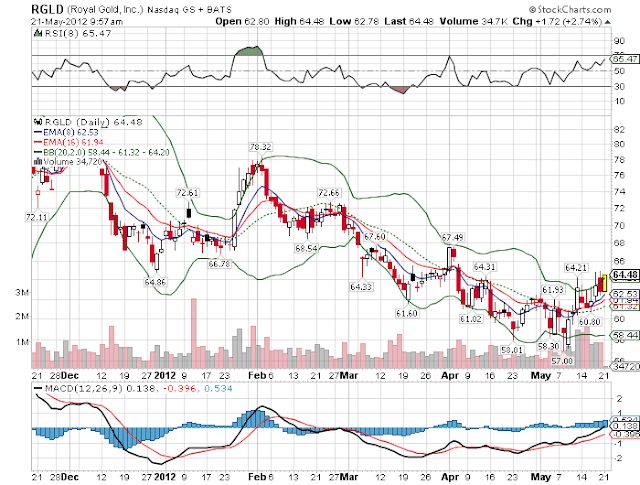This screenshot has height=485, width=640.
Task: Click the green overbought shaded RSI area
Action: [x=248, y=51]
